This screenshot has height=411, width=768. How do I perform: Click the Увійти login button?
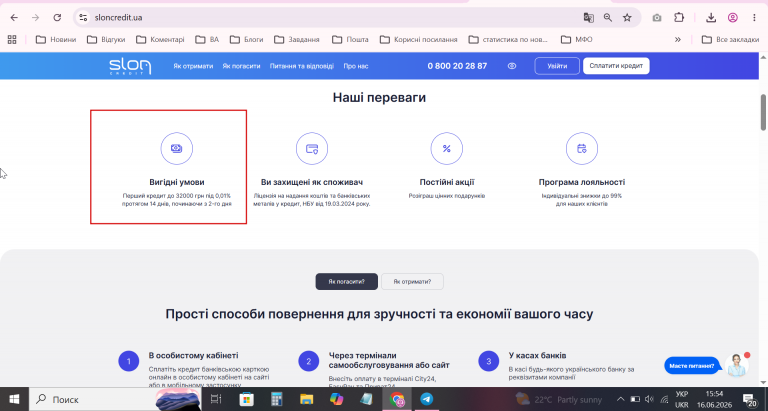557,66
